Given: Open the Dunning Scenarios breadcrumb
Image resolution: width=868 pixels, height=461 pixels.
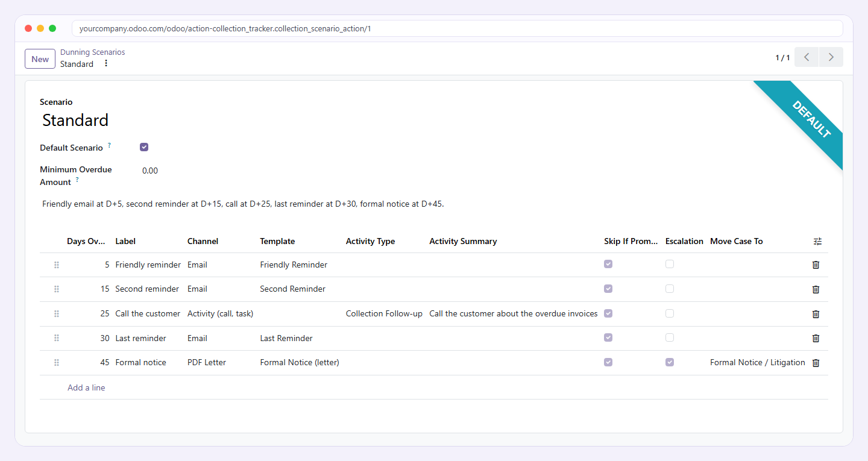Looking at the screenshot, I should (93, 52).
